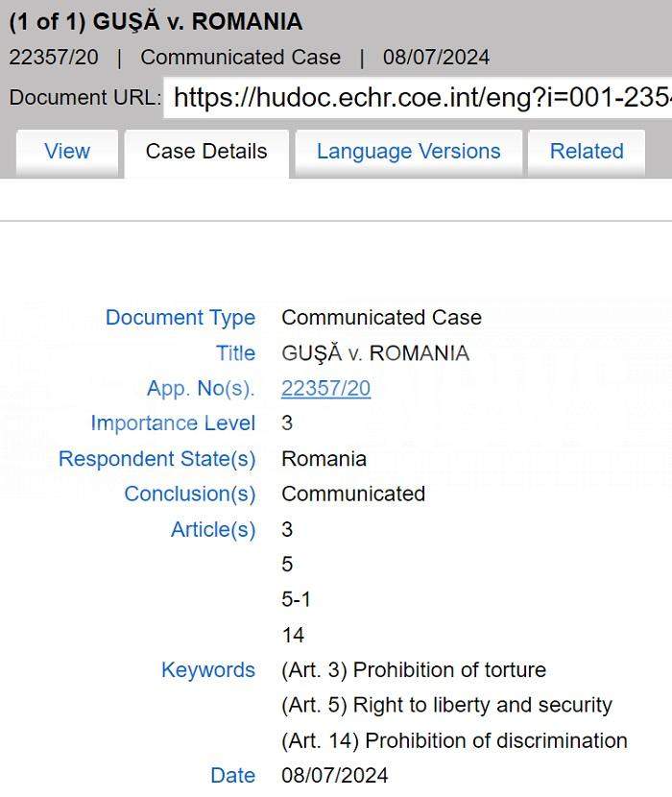Click the Keywords field label
672x797 pixels.
coord(208,670)
